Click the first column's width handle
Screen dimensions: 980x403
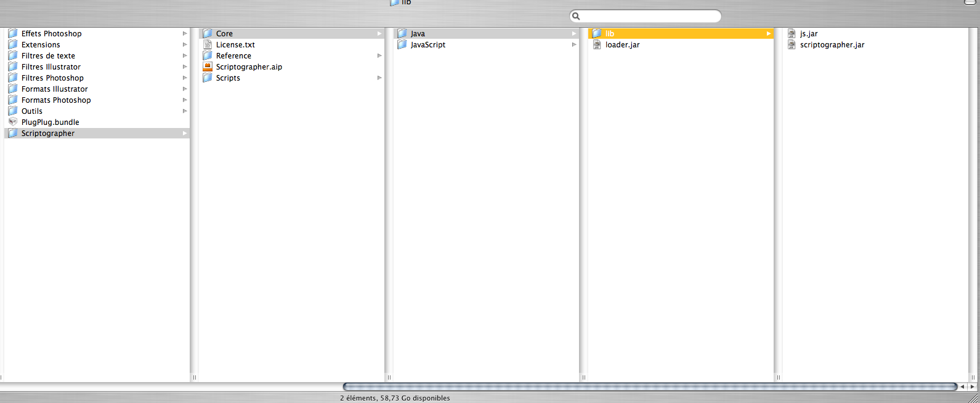tap(194, 377)
